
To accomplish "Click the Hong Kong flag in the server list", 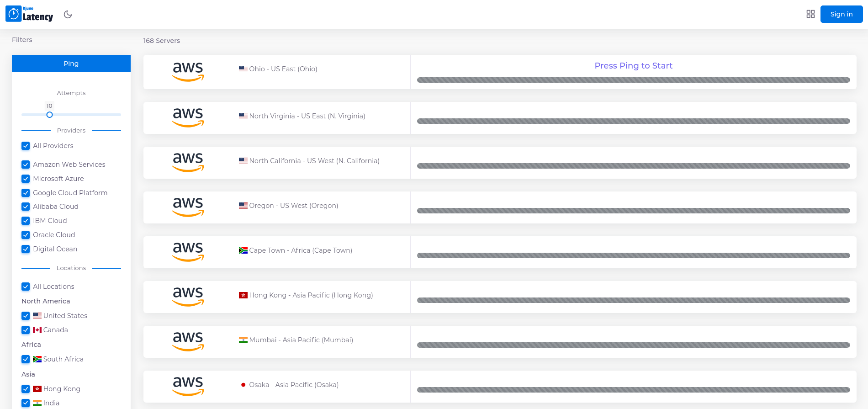I will click(243, 295).
